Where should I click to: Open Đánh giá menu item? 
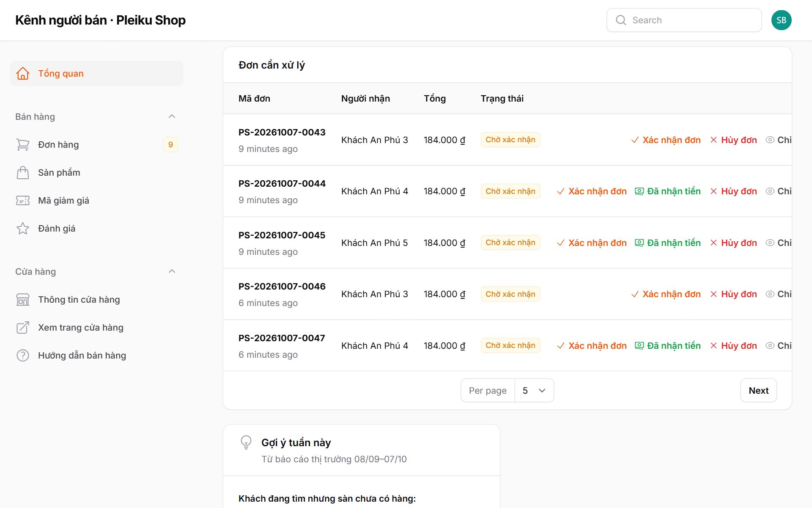coord(96,228)
